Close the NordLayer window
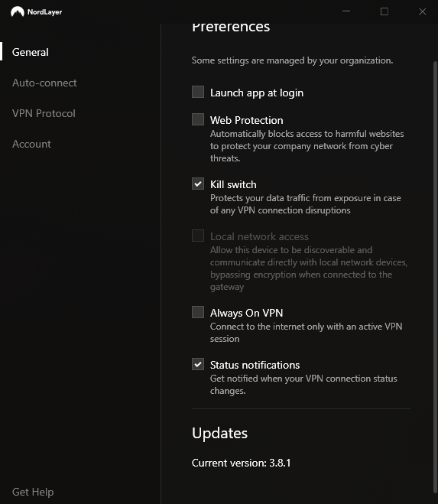The image size is (438, 504). point(423,11)
